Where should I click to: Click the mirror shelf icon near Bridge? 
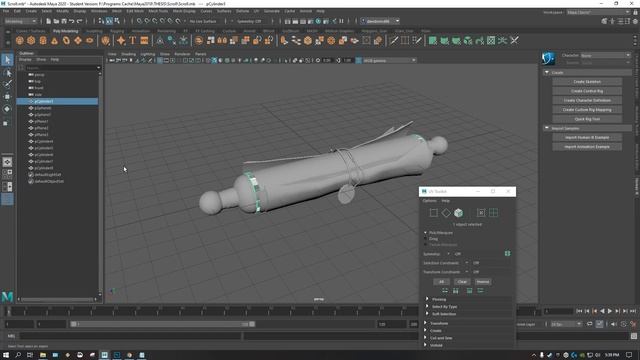tap(222, 40)
